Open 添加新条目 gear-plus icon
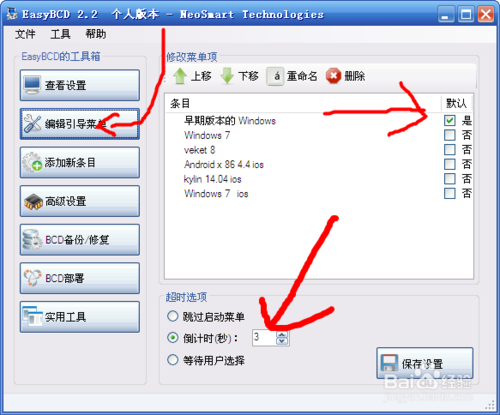 click(32, 162)
